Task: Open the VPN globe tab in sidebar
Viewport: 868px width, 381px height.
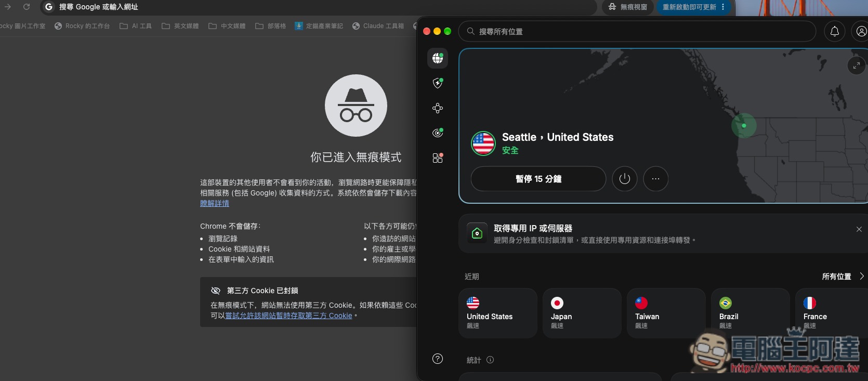Action: point(438,58)
